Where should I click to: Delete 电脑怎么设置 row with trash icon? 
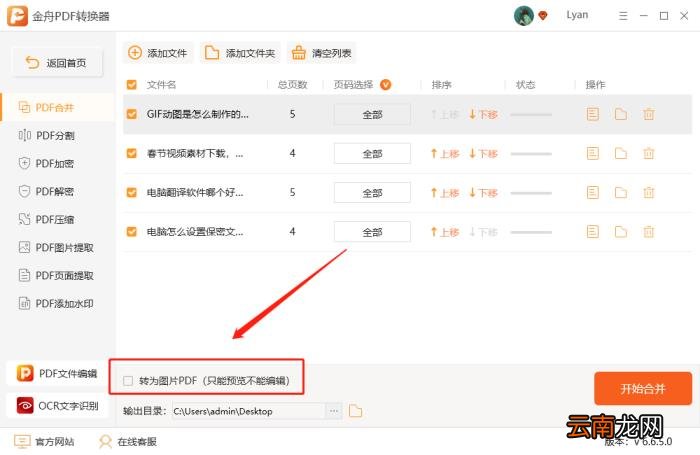tap(649, 232)
